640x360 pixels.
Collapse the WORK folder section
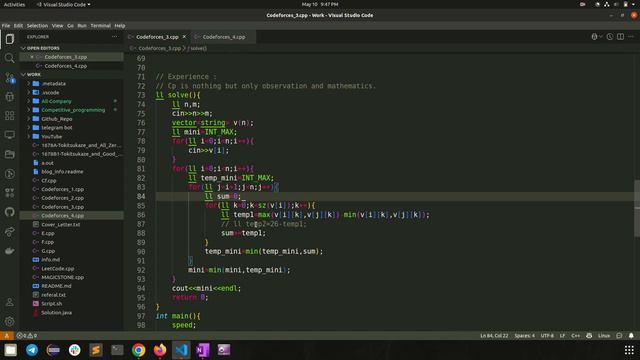pyautogui.click(x=23, y=75)
